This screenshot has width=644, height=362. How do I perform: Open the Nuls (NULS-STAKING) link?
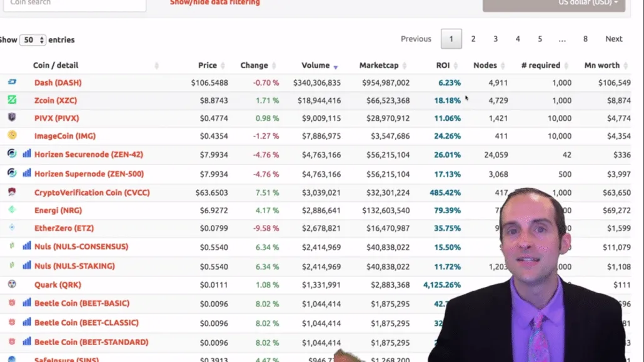click(74, 266)
